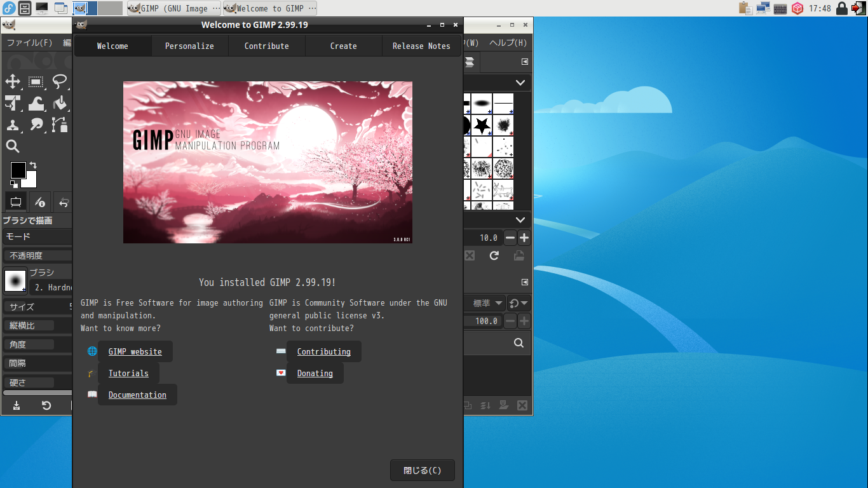The height and width of the screenshot is (488, 868).
Task: Expand the chevron below the brush grid
Action: click(520, 220)
